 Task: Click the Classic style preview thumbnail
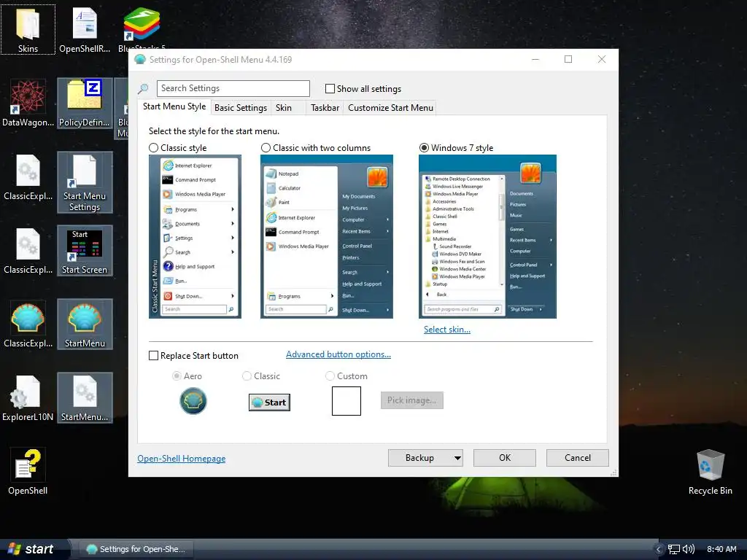click(x=195, y=237)
